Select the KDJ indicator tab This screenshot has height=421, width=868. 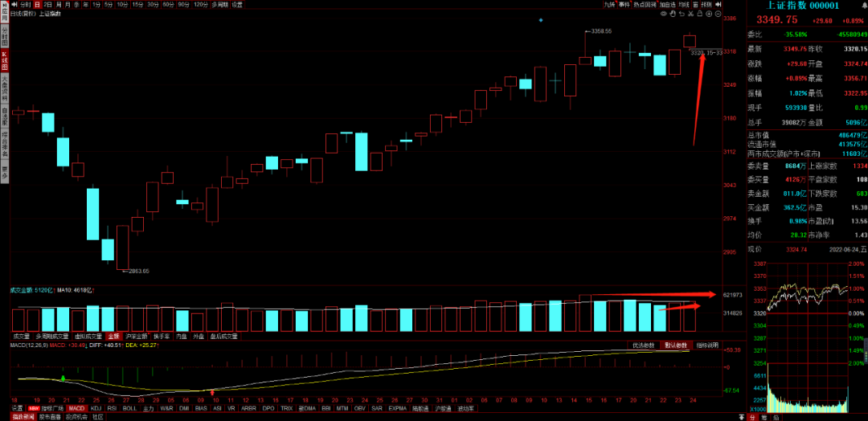point(96,408)
